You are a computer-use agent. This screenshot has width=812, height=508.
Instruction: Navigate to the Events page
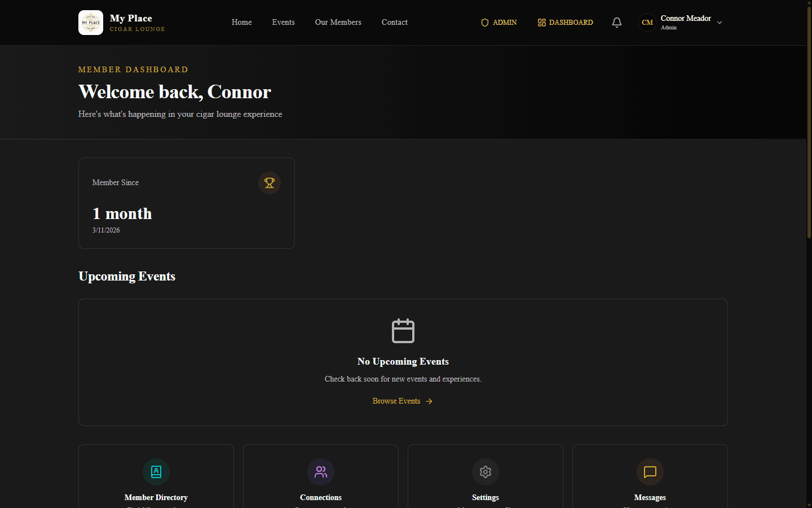[283, 22]
